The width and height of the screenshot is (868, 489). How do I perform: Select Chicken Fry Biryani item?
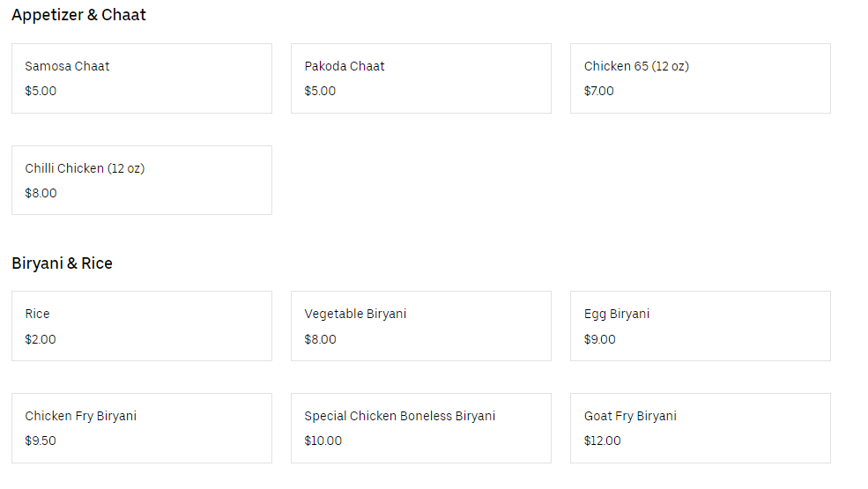(141, 427)
